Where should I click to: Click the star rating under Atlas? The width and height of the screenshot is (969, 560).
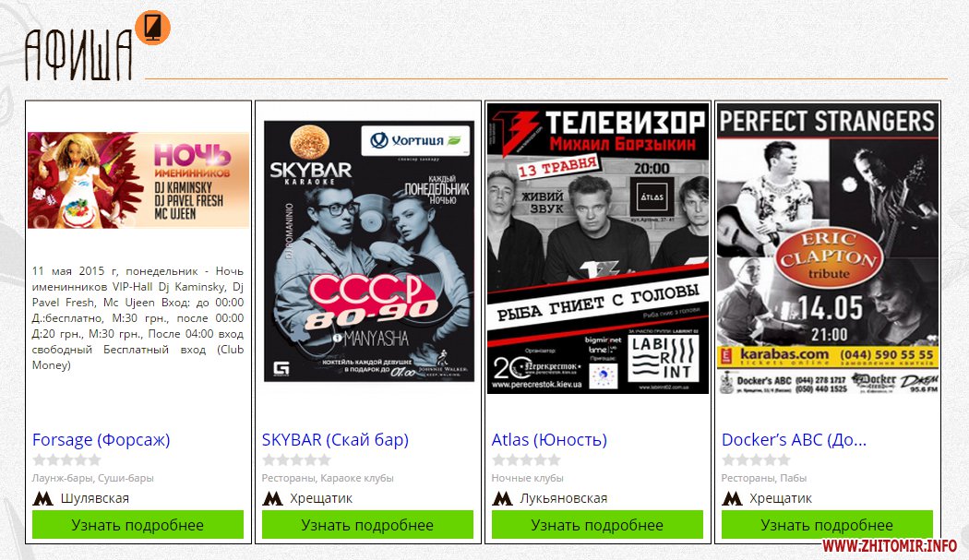(x=527, y=459)
